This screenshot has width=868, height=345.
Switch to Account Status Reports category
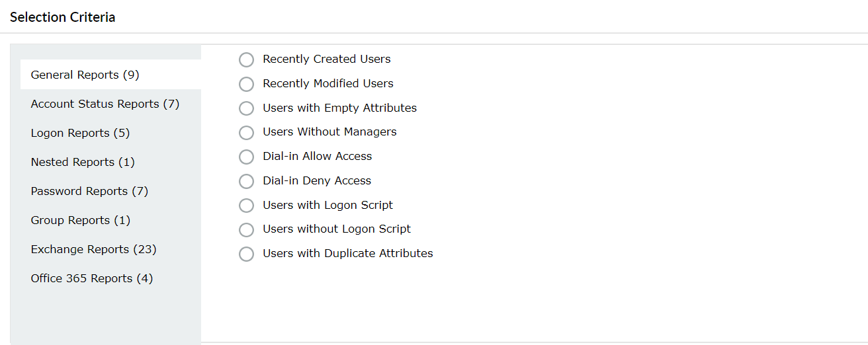tap(105, 104)
